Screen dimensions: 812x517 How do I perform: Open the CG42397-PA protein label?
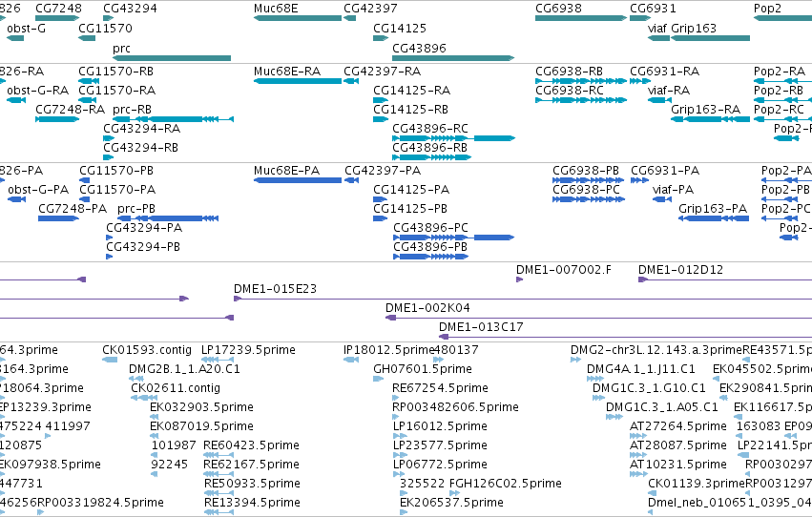pyautogui.click(x=383, y=170)
